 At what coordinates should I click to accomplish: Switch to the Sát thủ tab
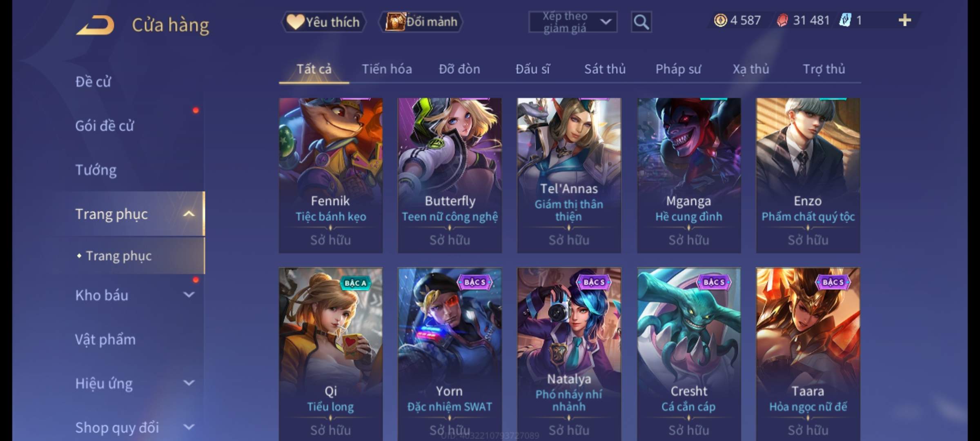(x=605, y=69)
